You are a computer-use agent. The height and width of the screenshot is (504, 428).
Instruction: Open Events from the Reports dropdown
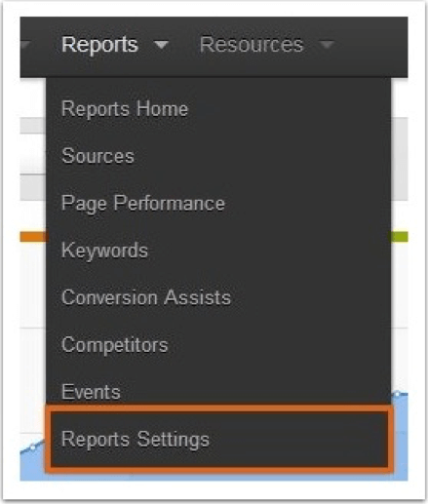(x=91, y=392)
